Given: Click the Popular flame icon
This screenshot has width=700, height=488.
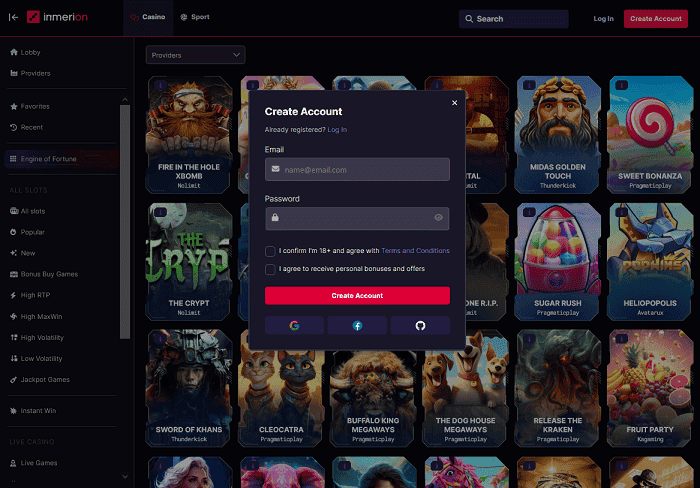Looking at the screenshot, I should point(13,232).
